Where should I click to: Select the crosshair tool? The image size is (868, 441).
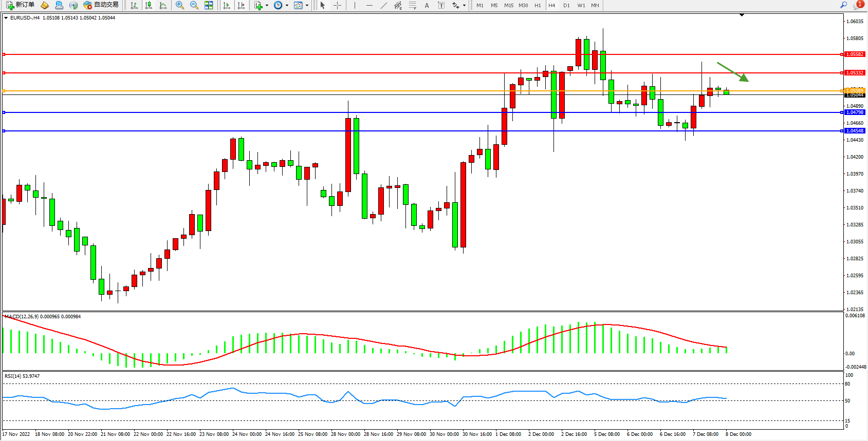click(337, 5)
